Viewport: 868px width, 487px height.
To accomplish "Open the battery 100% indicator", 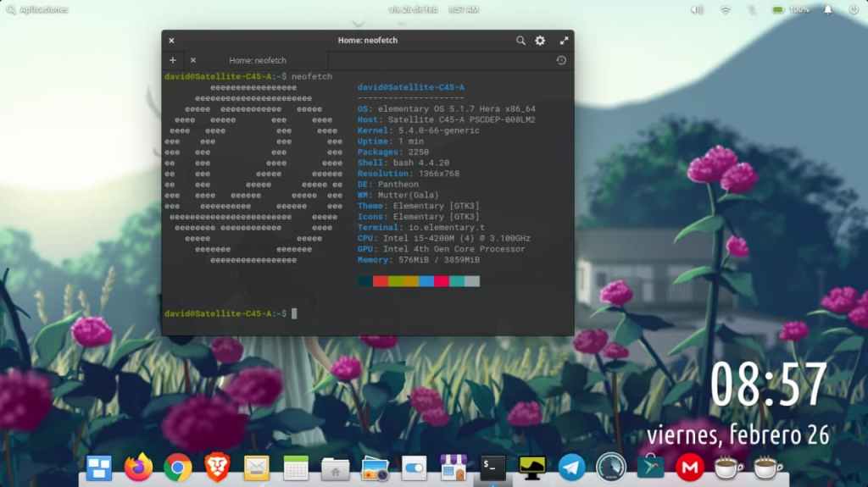I will pos(790,9).
